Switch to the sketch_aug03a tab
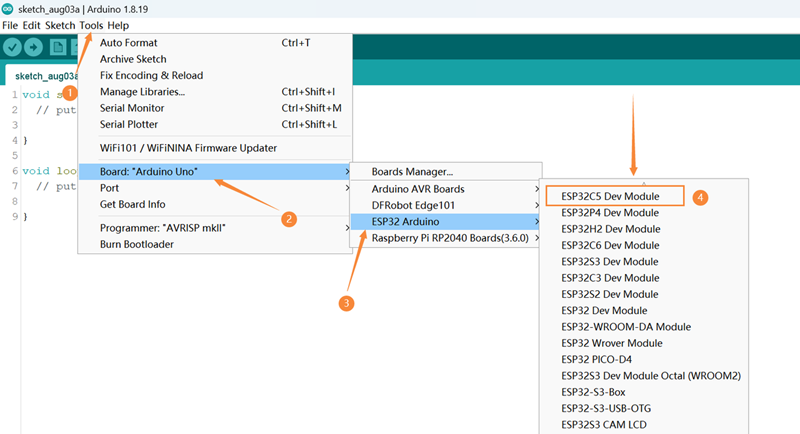Image resolution: width=800 pixels, height=434 pixels. (x=40, y=76)
